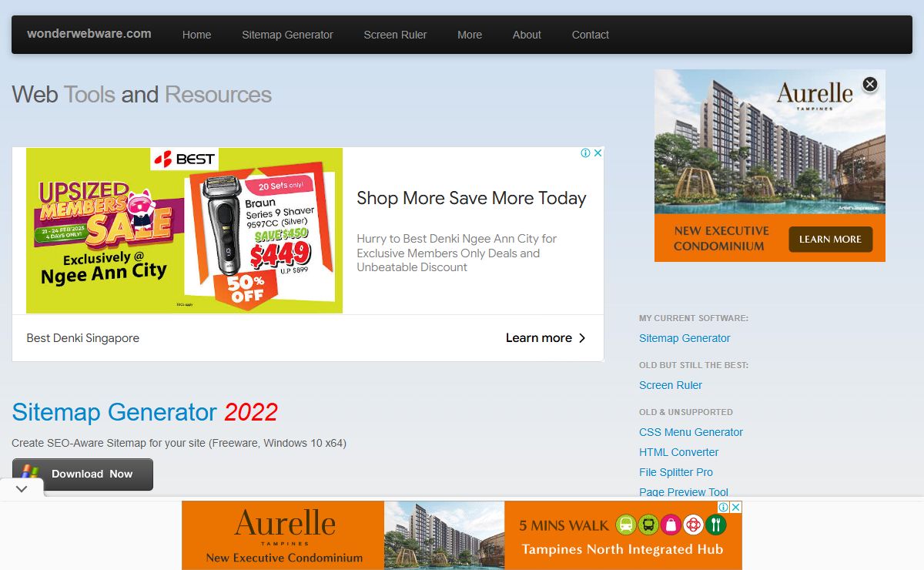Dismiss the Best Denki ad with X icon
Screen dimensions: 924x570
tap(598, 153)
